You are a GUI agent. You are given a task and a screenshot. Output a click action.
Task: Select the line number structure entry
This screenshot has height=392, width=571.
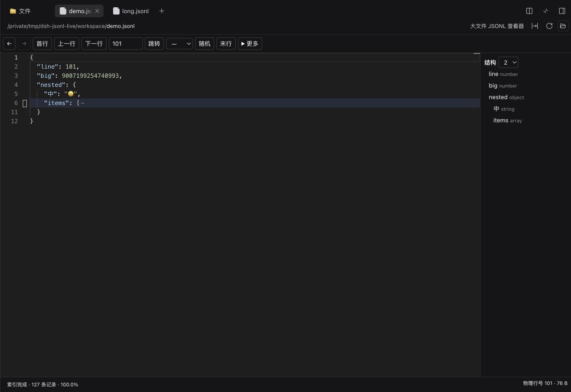(503, 74)
